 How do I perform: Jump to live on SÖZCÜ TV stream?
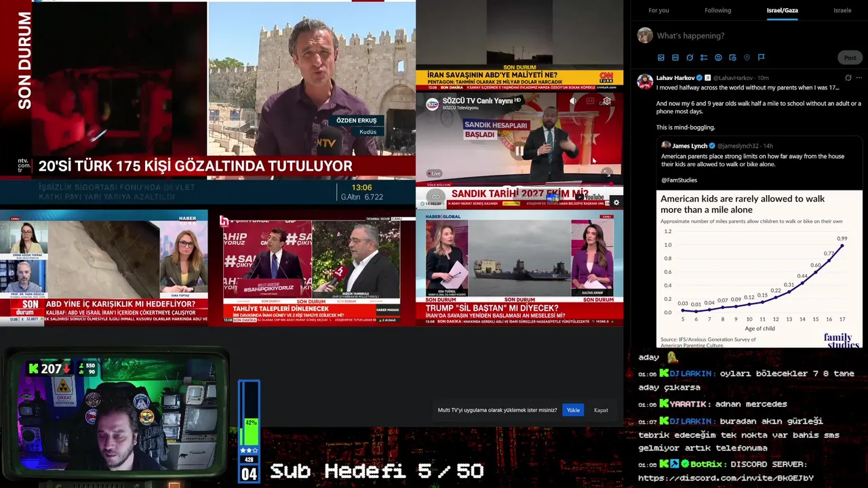[x=434, y=174]
